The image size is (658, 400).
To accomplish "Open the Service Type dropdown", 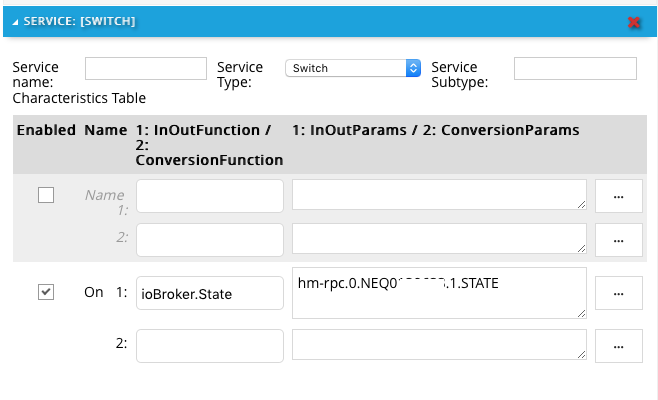I will pyautogui.click(x=353, y=68).
